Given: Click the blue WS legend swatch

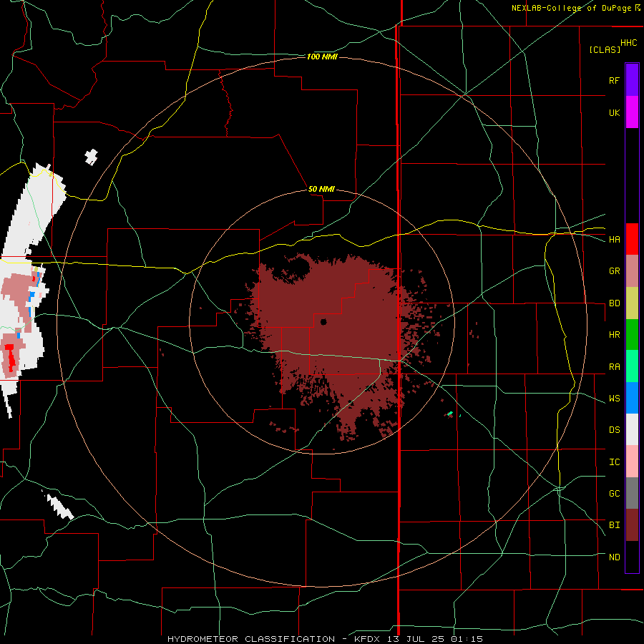Looking at the screenshot, I should pos(632,398).
